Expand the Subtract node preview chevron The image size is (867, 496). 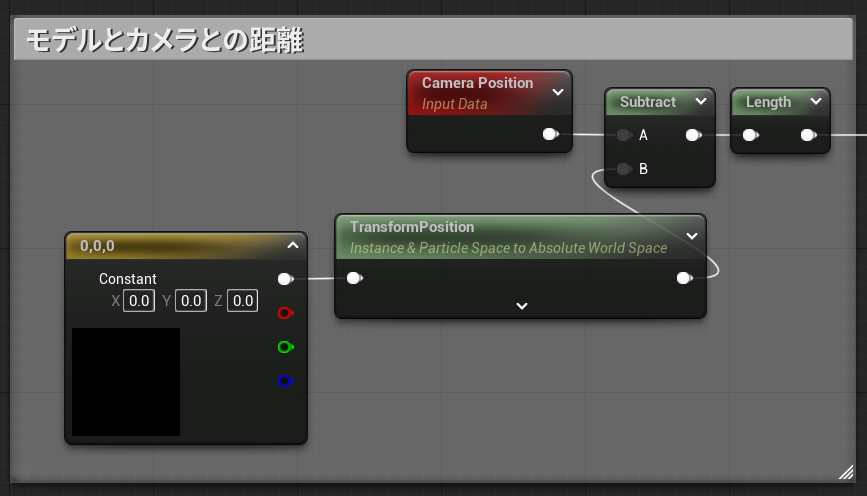[x=700, y=102]
